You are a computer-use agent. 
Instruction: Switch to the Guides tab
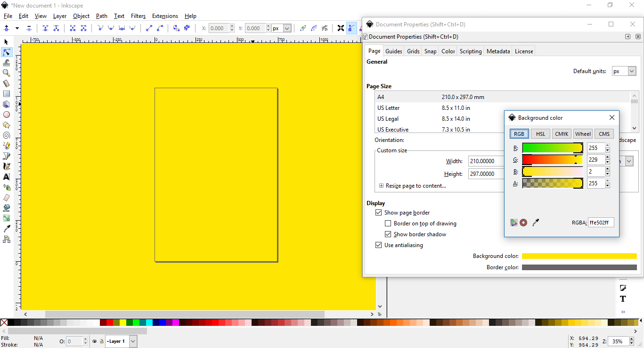click(x=393, y=50)
